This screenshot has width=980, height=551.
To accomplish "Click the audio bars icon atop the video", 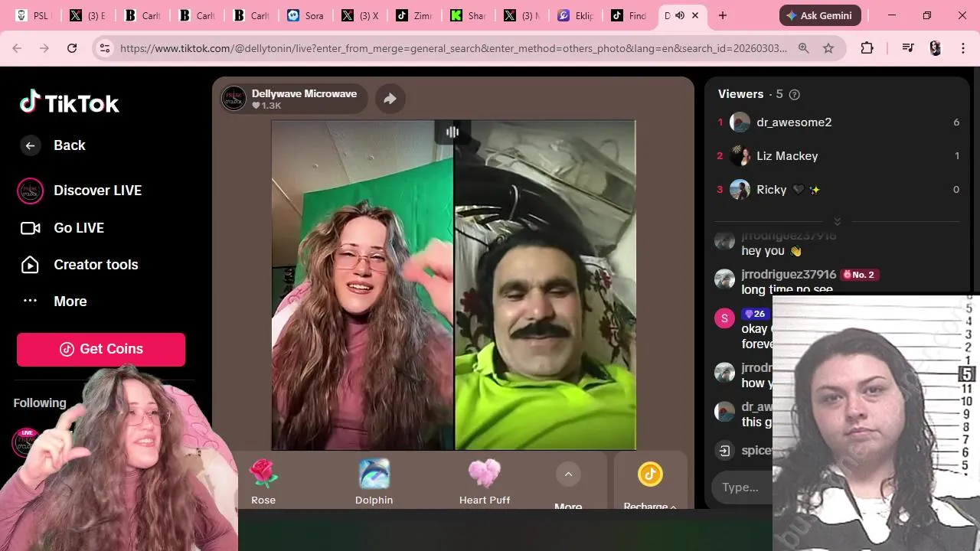I will (x=452, y=132).
